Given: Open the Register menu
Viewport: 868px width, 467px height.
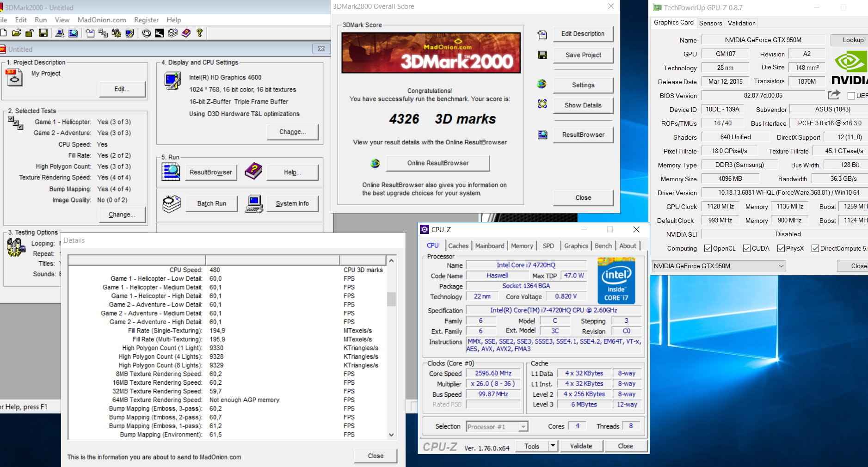Looking at the screenshot, I should [146, 20].
